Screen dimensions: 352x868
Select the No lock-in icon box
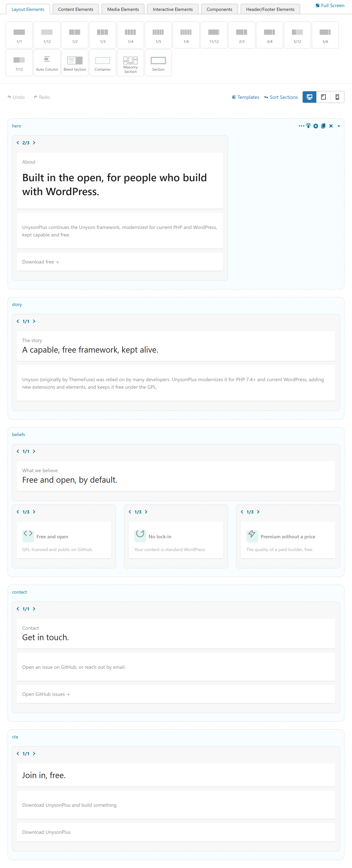point(176,540)
